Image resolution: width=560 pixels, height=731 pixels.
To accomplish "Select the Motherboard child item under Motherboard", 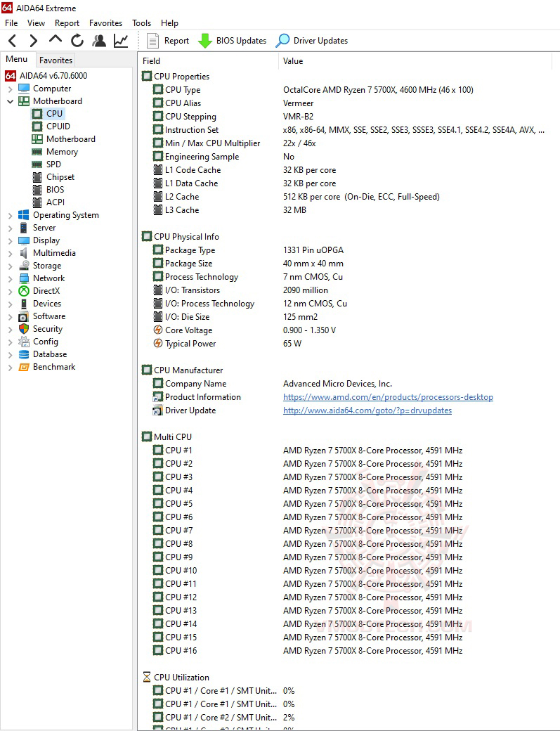I will pos(64,139).
